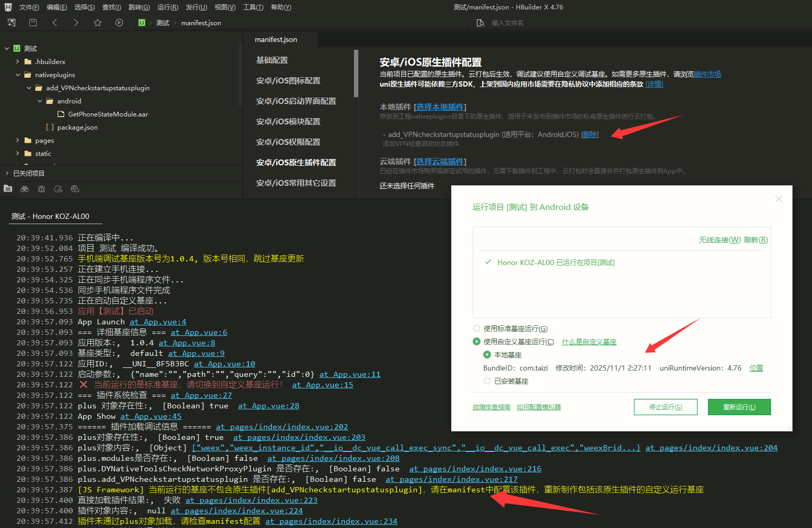
Task: Click the 重新运行 green button
Action: pos(739,407)
